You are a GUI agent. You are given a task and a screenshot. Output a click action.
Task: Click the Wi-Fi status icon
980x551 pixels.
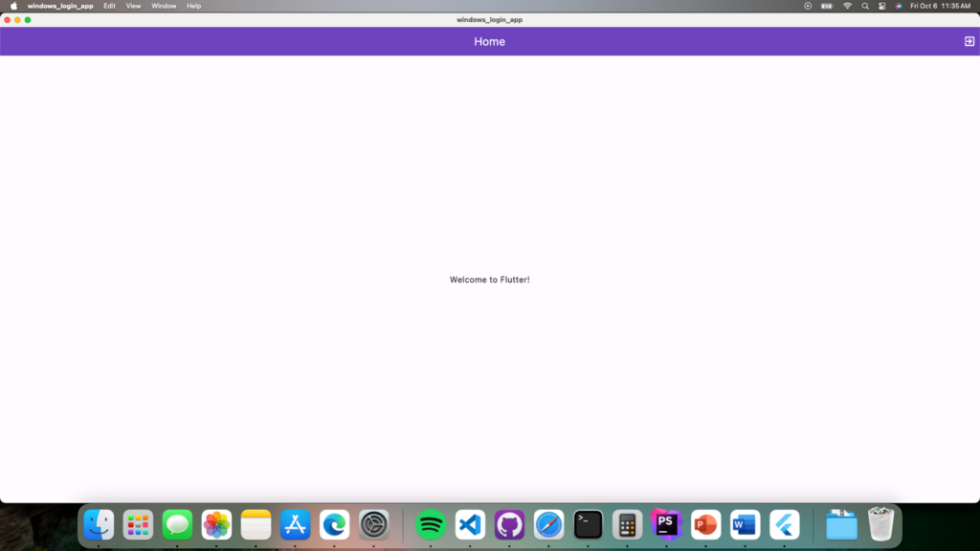click(x=846, y=6)
